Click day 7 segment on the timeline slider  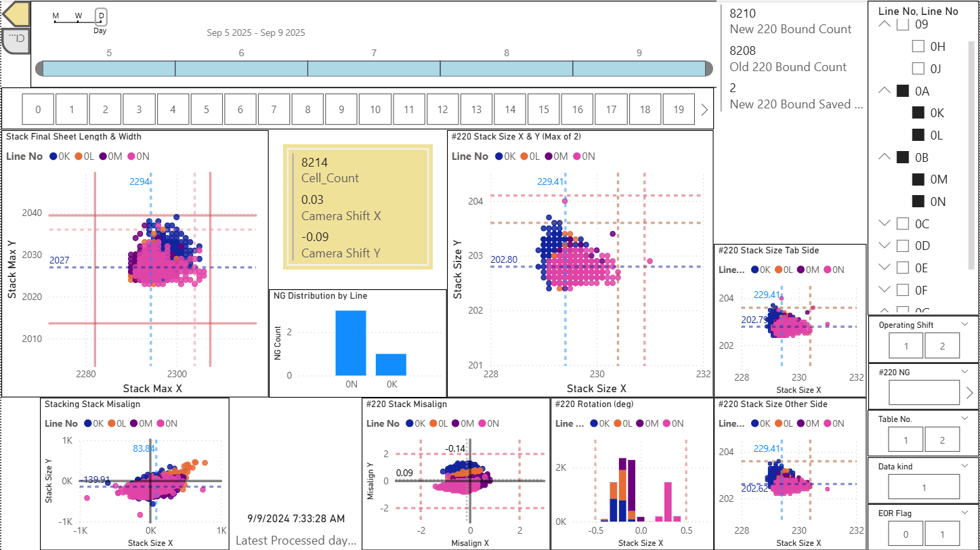click(372, 68)
